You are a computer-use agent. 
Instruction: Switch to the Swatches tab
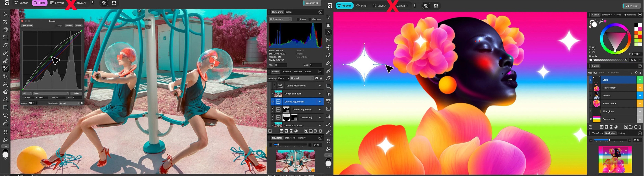tap(606, 15)
